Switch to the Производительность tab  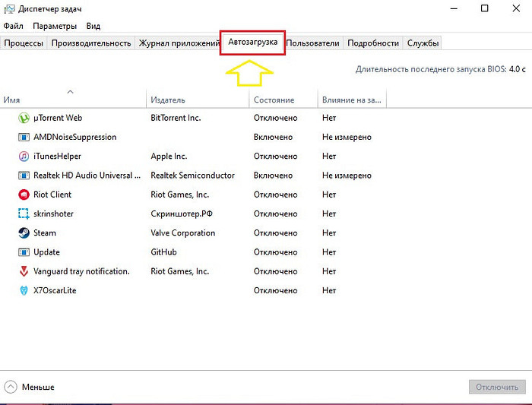click(91, 43)
